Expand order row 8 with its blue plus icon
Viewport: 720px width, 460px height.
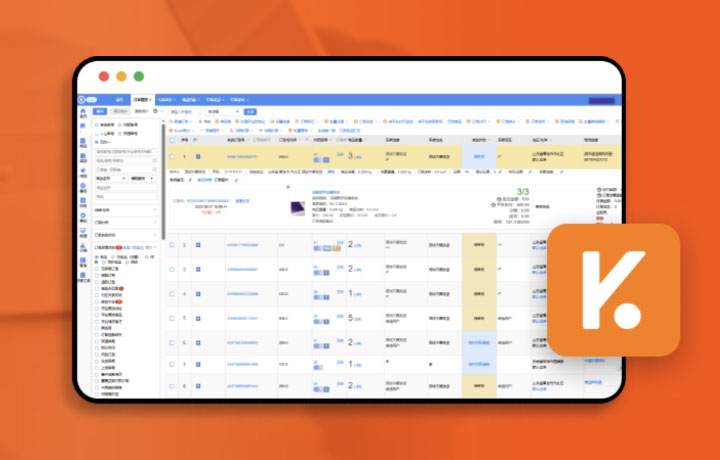coord(198,386)
